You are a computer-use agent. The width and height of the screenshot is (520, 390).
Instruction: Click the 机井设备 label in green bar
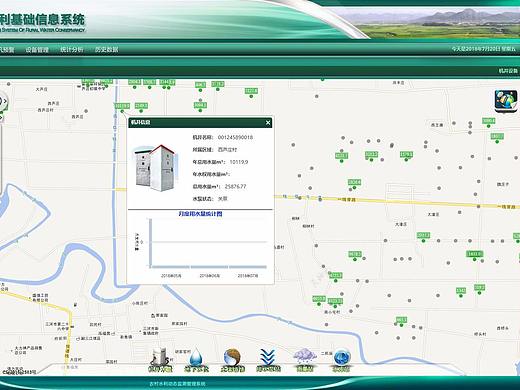[508, 71]
